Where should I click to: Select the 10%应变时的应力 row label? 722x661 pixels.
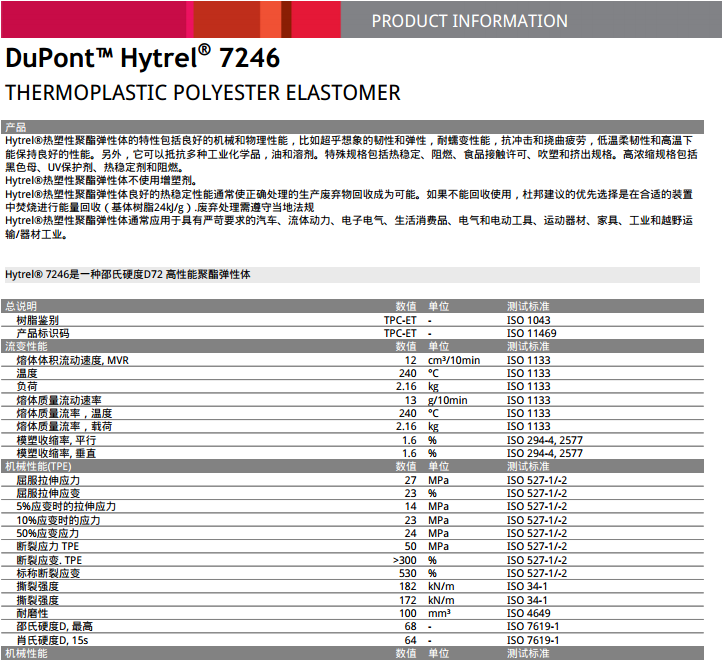[58, 521]
